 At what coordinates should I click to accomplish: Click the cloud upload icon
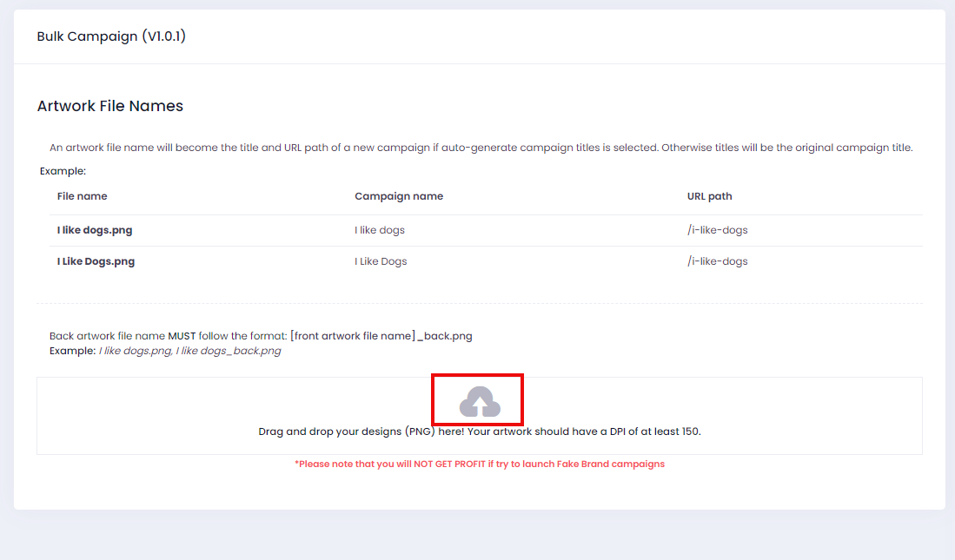tap(480, 402)
